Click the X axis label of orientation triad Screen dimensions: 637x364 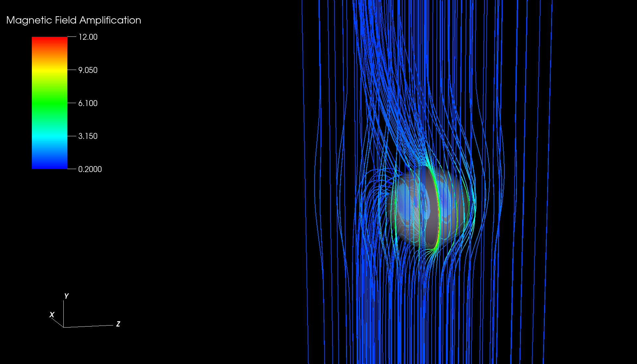(52, 315)
